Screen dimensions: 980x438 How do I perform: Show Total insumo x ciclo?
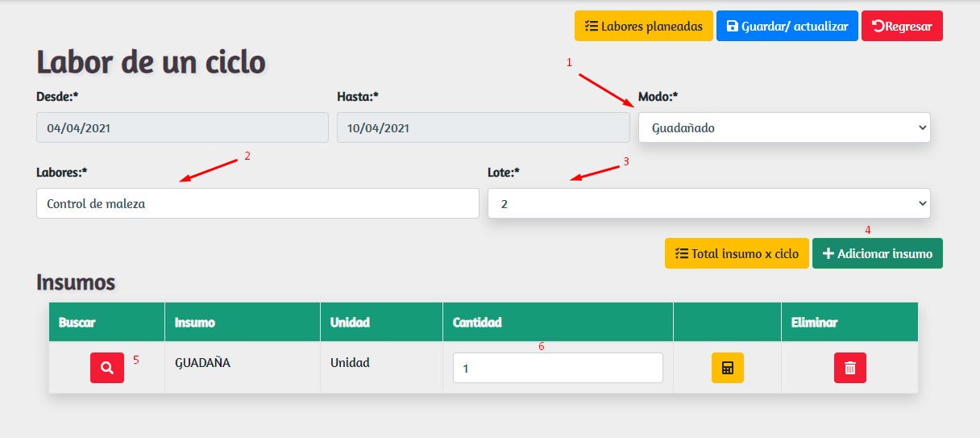pyautogui.click(x=736, y=253)
